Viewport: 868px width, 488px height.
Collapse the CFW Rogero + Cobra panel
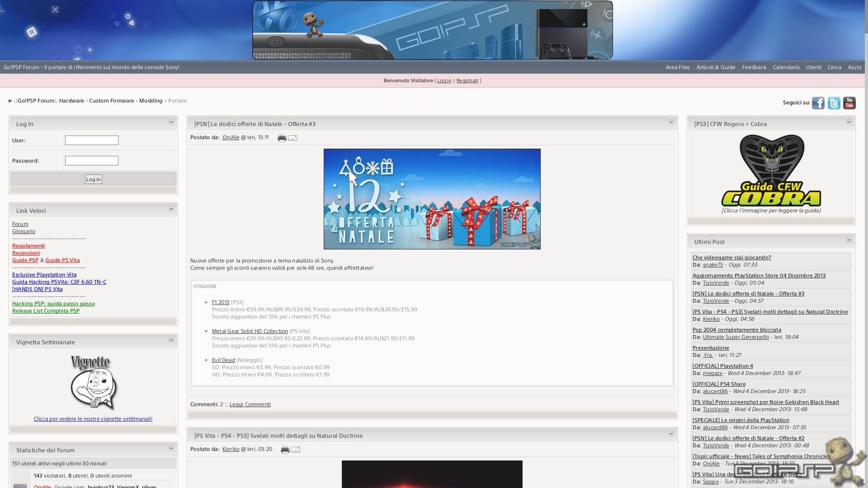[x=849, y=122]
